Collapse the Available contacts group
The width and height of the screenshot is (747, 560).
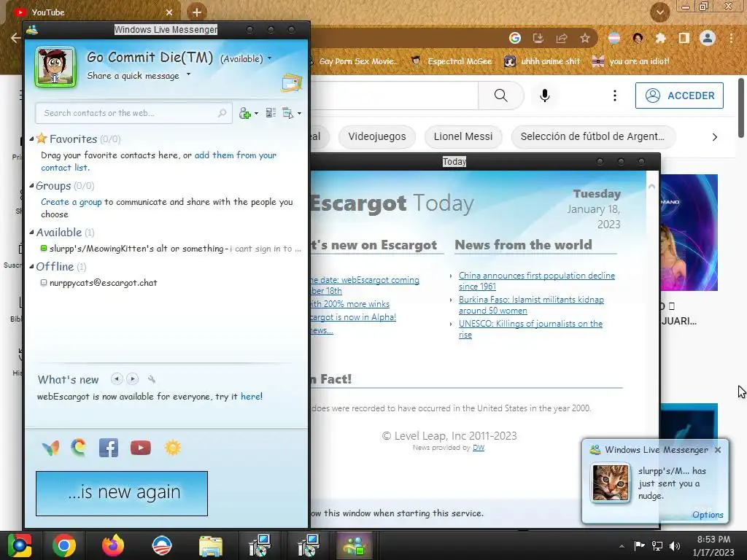pyautogui.click(x=31, y=233)
